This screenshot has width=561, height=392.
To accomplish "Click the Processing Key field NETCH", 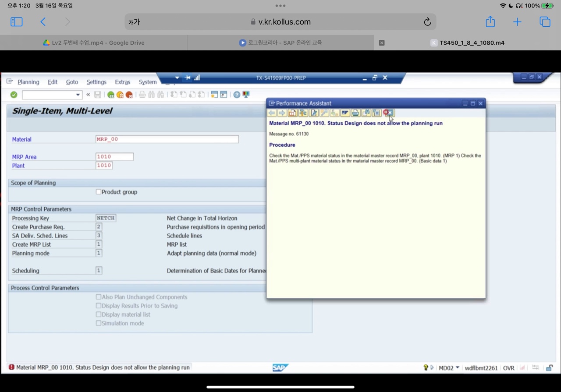I will [x=106, y=218].
